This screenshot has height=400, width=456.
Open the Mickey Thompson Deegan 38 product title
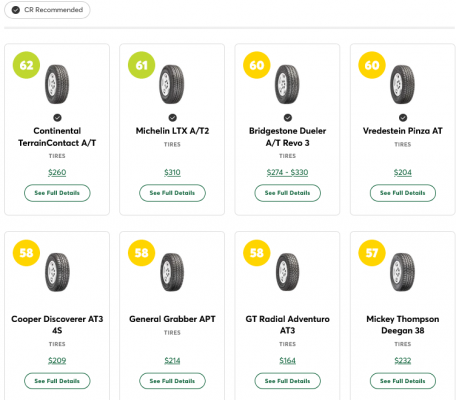tap(403, 325)
